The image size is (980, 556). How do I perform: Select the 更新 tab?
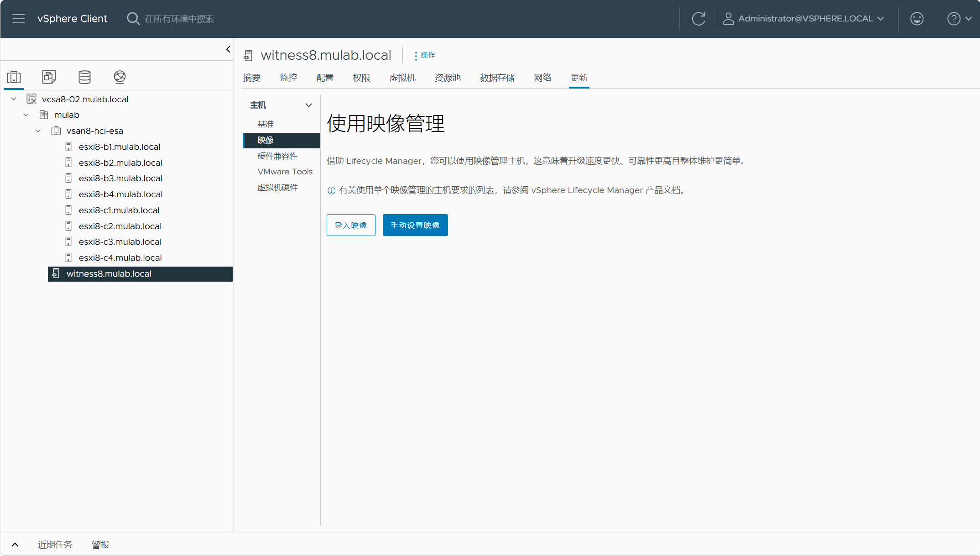click(x=579, y=78)
